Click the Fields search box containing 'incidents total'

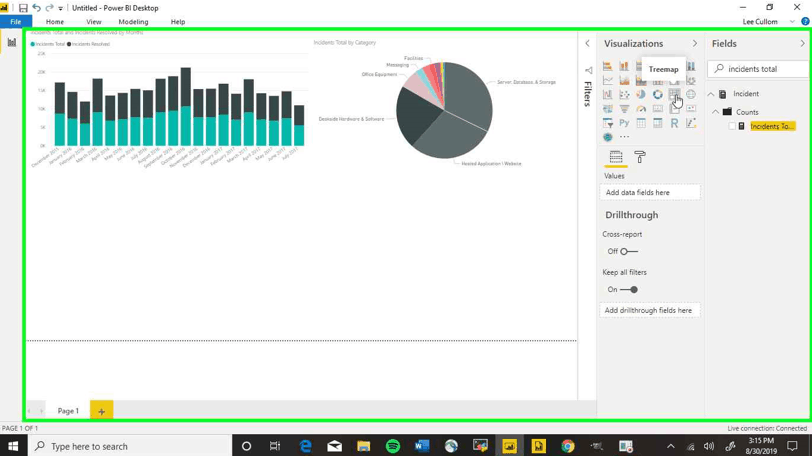coord(759,69)
